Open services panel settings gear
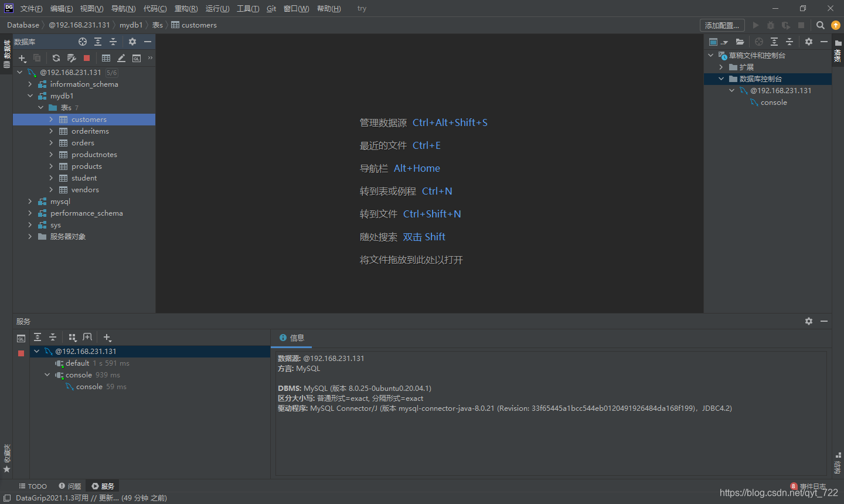 tap(809, 321)
